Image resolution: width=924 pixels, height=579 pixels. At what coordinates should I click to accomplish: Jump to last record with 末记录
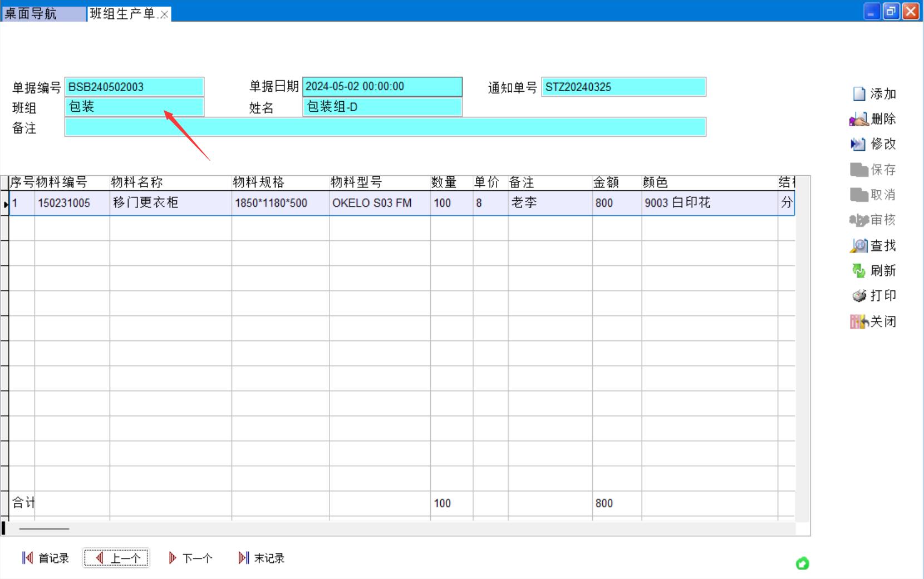tap(261, 558)
